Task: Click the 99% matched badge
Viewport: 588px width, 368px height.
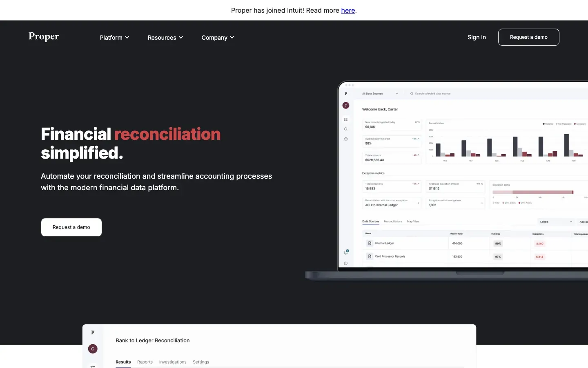Action: (x=498, y=244)
